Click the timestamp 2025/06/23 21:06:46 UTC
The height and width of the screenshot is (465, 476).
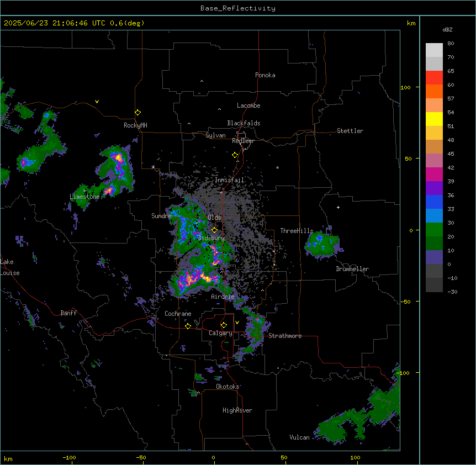coord(55,23)
